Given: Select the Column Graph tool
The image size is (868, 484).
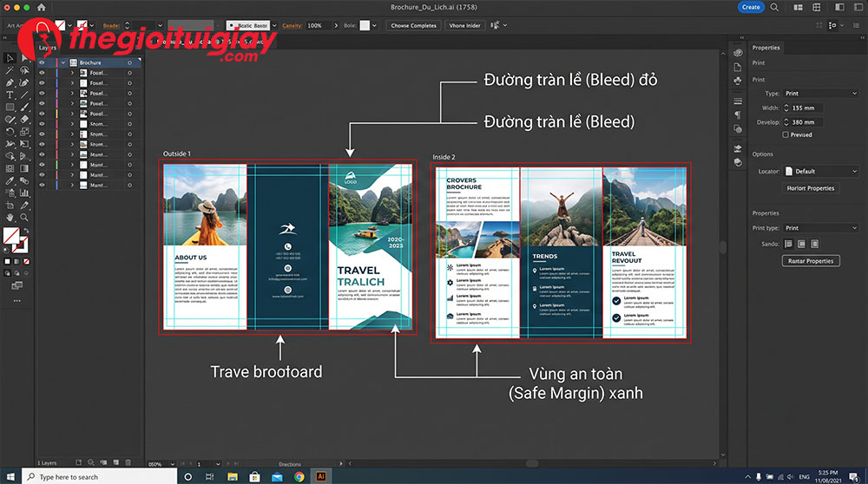Looking at the screenshot, I should tap(24, 193).
